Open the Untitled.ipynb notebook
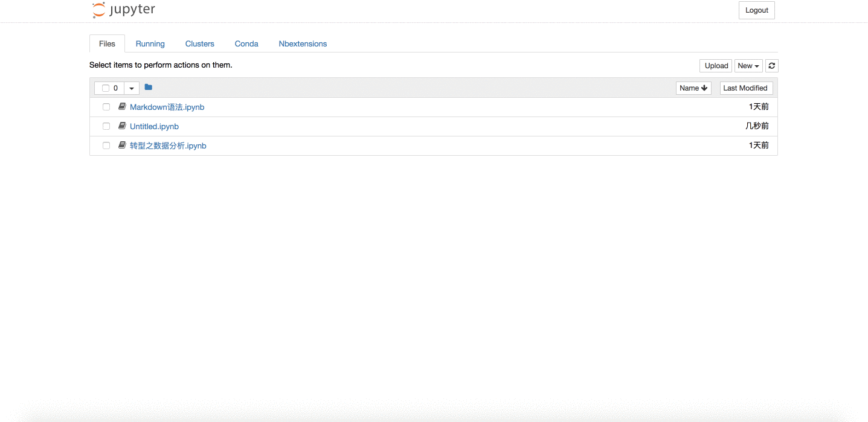The image size is (868, 422). coord(154,126)
